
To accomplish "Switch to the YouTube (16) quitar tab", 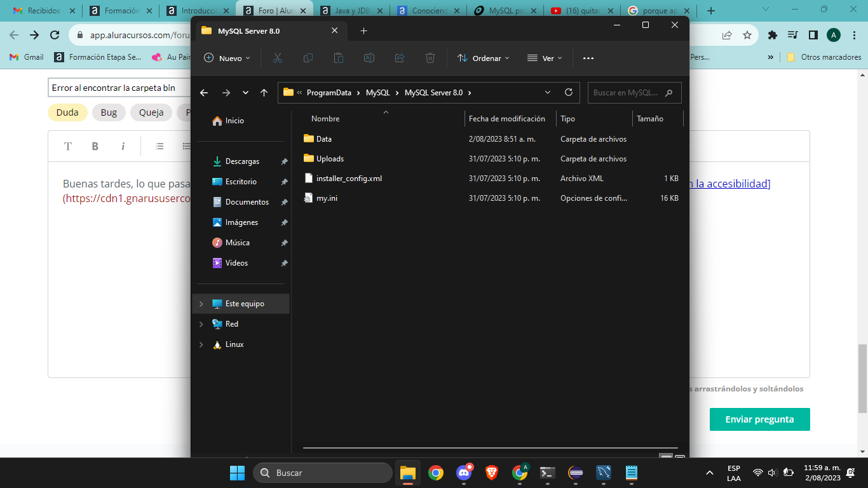I will [582, 11].
